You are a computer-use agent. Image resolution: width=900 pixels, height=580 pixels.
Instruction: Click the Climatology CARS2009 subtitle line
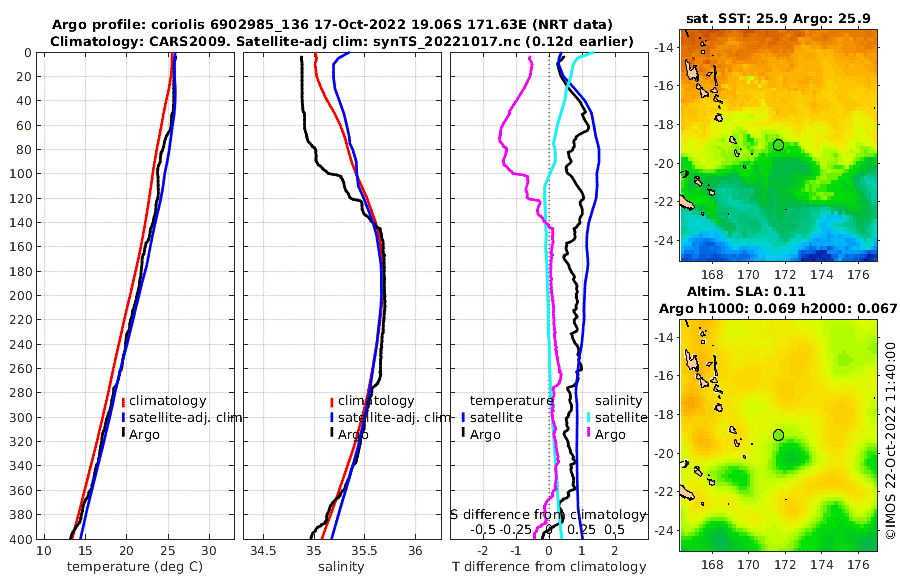[342, 41]
